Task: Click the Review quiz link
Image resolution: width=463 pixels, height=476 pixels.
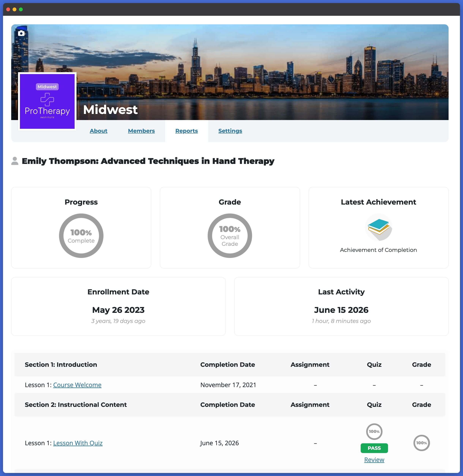Action: [x=374, y=460]
